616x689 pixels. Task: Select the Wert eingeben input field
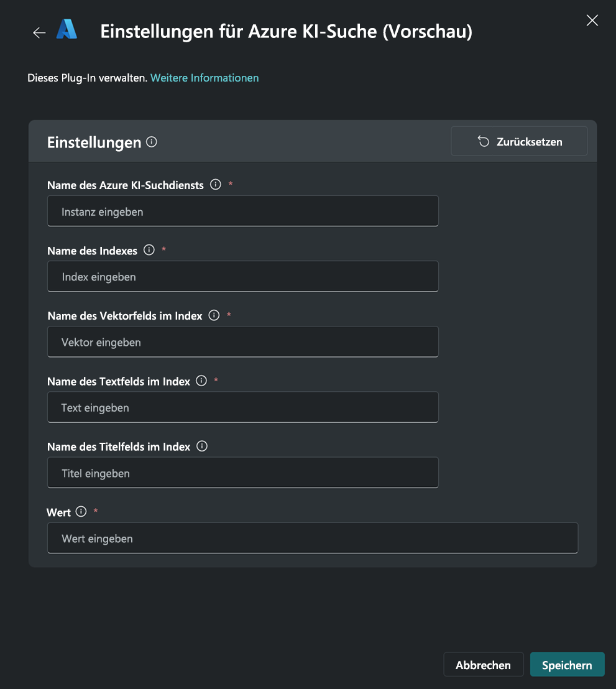pos(312,539)
